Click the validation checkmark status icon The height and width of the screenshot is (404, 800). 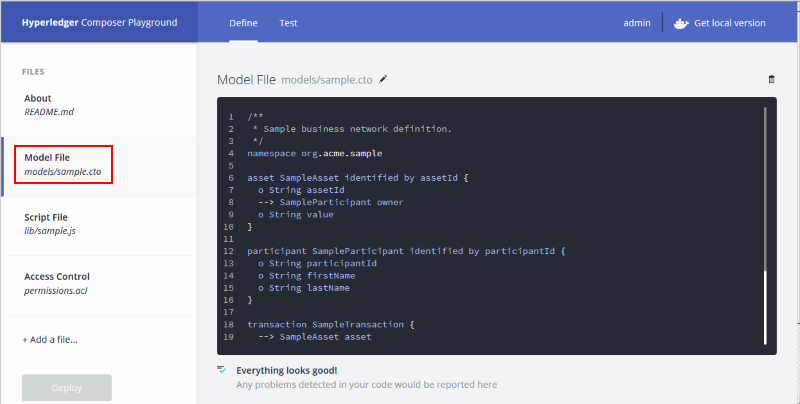(x=221, y=369)
